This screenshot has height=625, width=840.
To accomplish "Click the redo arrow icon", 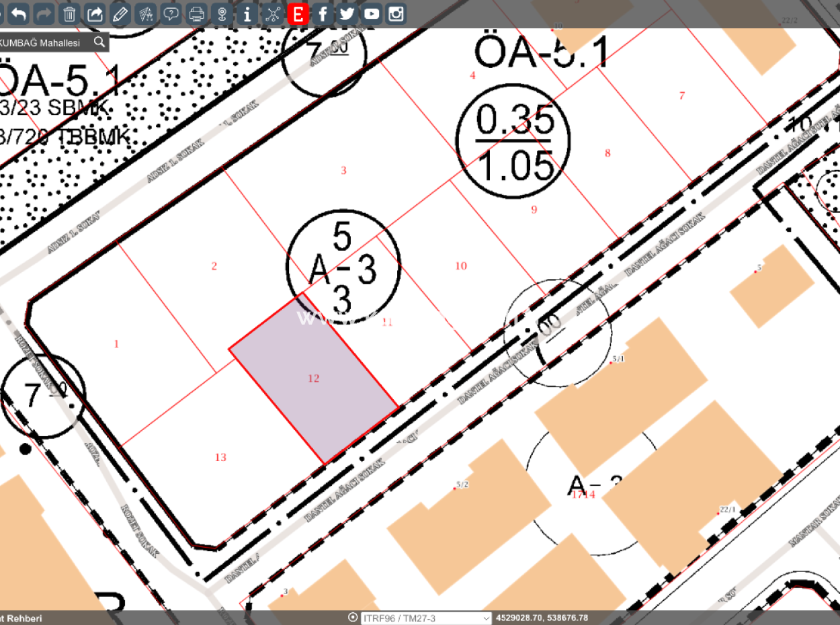I will click(x=44, y=13).
